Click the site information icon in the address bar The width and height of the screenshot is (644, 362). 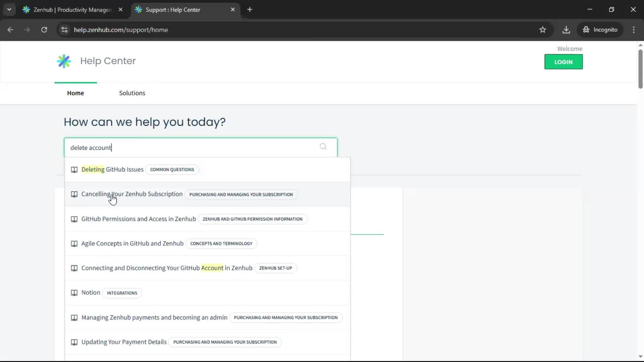64,30
